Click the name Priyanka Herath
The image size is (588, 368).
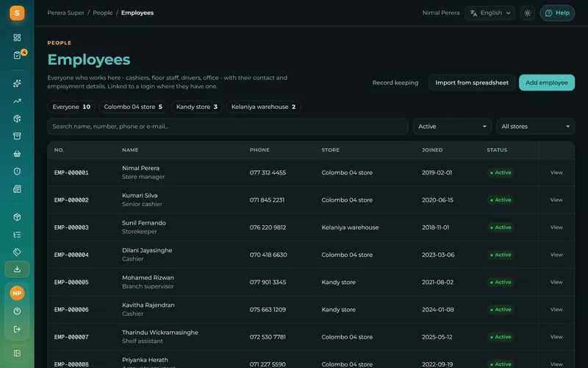(x=145, y=360)
